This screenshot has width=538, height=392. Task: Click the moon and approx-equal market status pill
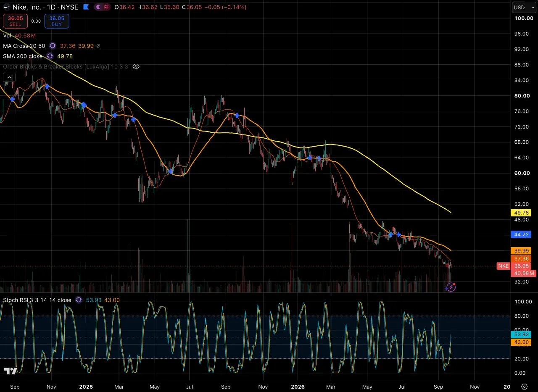103,7
